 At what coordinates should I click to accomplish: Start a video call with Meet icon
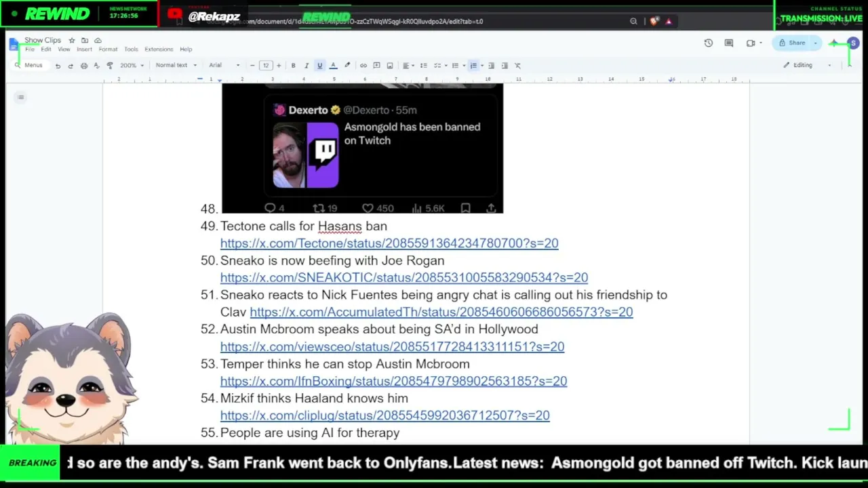click(x=751, y=43)
